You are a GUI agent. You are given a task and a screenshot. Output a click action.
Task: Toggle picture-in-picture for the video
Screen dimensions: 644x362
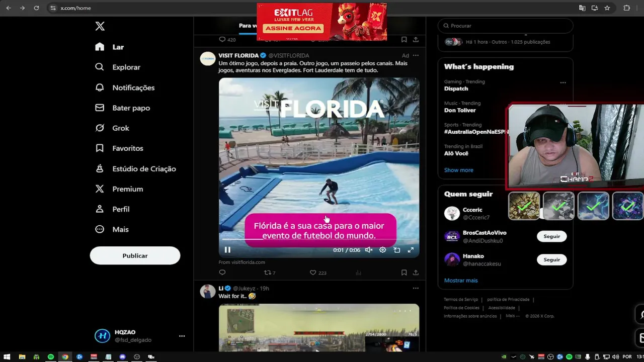point(396,250)
